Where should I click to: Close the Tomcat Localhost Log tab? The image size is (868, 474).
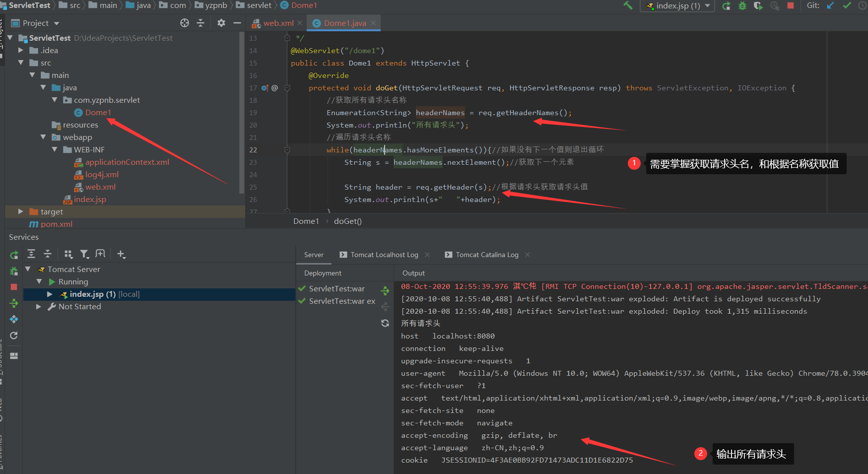(427, 255)
